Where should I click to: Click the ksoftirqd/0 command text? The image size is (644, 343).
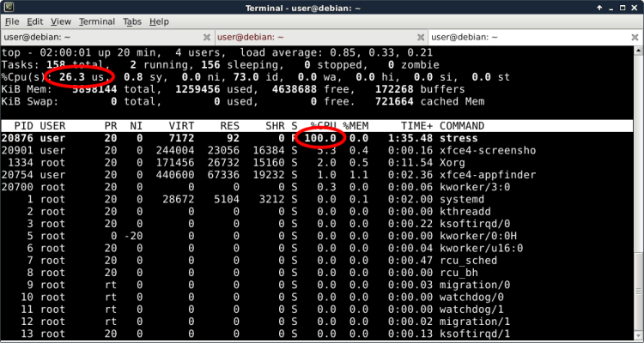[473, 224]
